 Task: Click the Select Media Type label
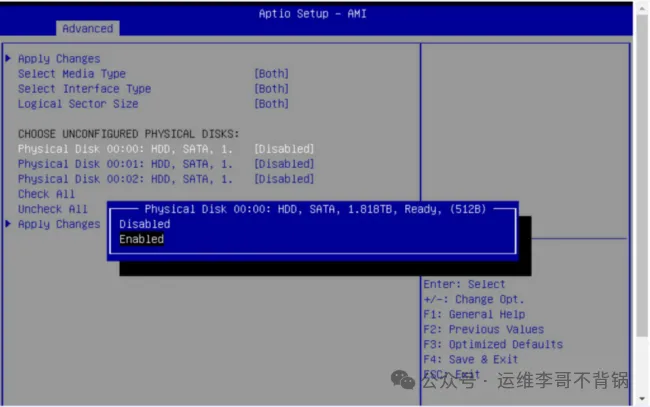point(72,74)
